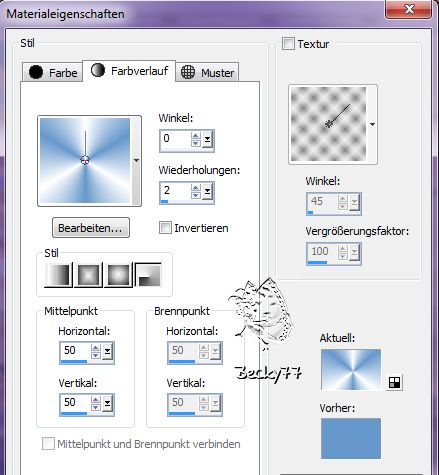
Task: Expand the texture picker dropdown arrow
Action: click(372, 124)
